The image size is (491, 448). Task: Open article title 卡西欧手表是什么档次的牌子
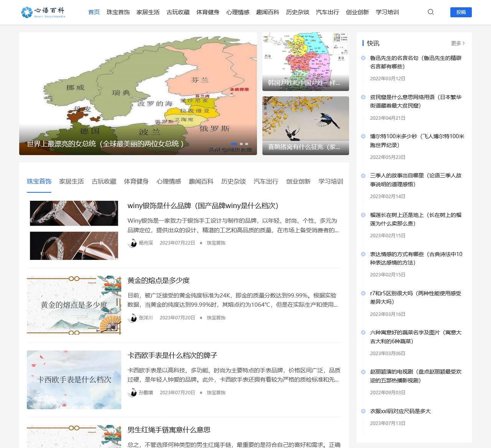click(x=173, y=355)
